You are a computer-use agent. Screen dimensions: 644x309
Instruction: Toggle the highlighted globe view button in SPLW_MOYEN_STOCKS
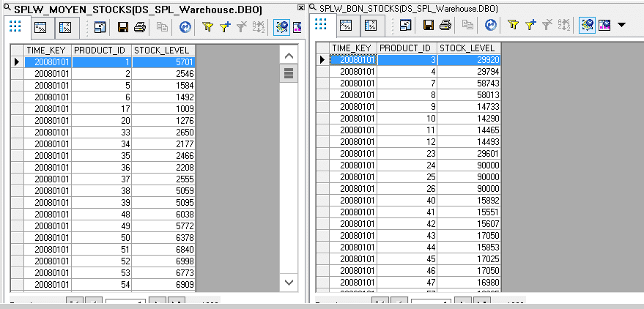[282, 27]
